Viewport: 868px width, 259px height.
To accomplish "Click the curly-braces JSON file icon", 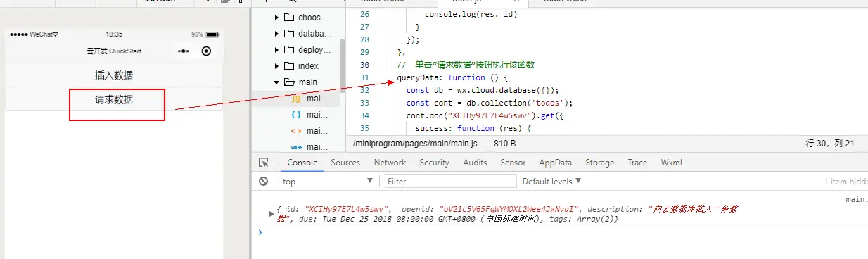I will [296, 115].
